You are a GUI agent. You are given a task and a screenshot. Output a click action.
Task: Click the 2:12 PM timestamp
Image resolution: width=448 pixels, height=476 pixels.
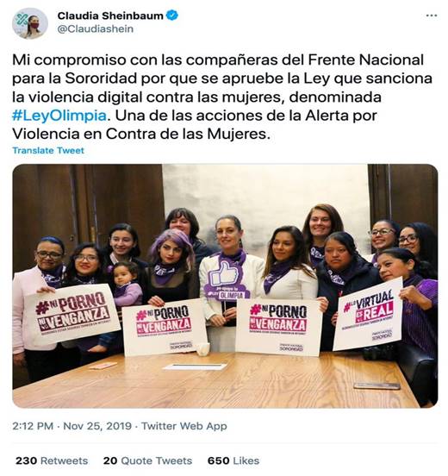pos(33,426)
